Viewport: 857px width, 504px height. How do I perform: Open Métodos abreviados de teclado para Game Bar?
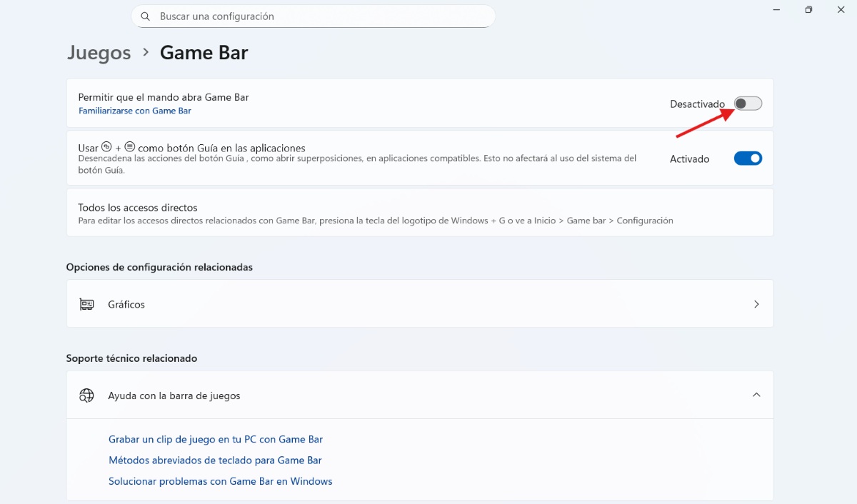[215, 460]
